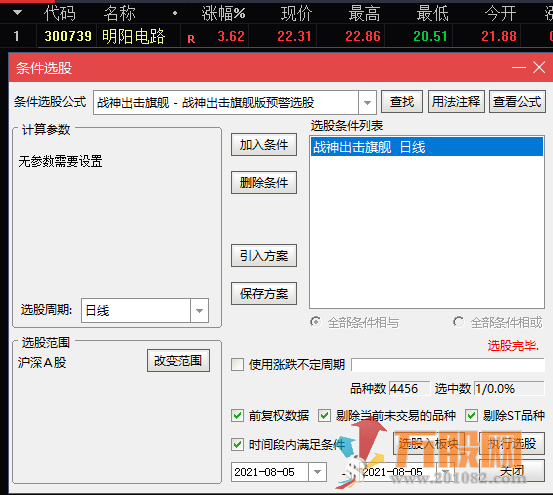Toggle the 前复权数据 checkbox
Image resolution: width=553 pixels, height=495 pixels.
[x=237, y=416]
